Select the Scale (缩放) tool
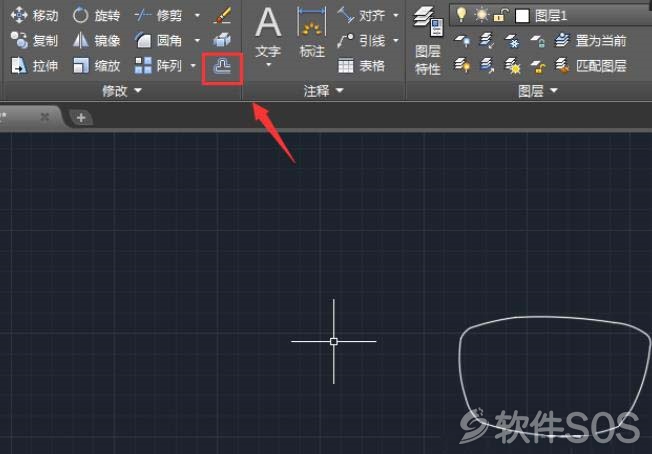The image size is (652, 454). click(96, 66)
